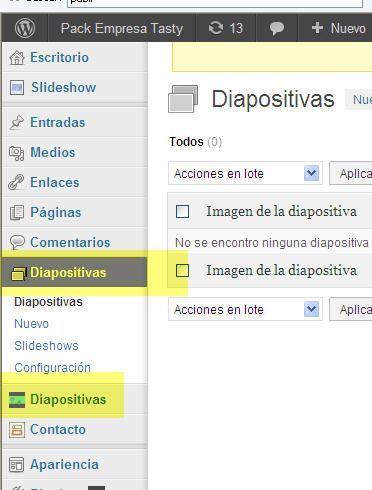Click the Diapositivas page heading text
372x490 pixels.
[x=273, y=99]
